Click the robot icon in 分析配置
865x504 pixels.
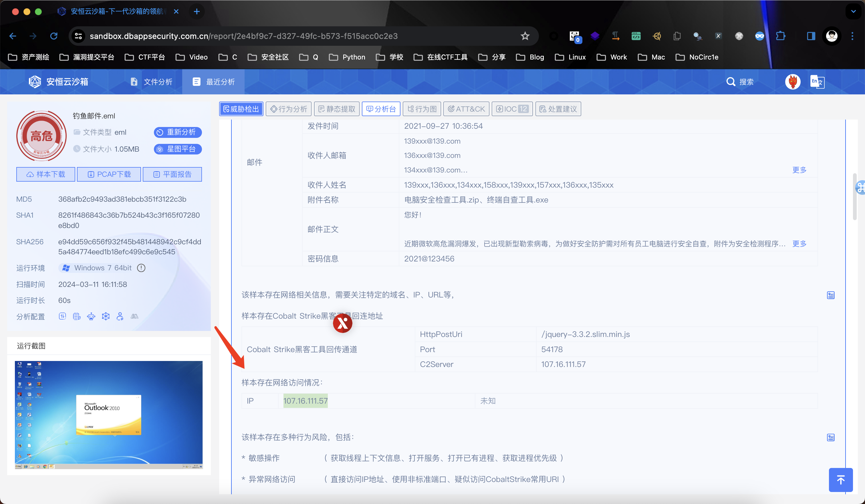[91, 316]
